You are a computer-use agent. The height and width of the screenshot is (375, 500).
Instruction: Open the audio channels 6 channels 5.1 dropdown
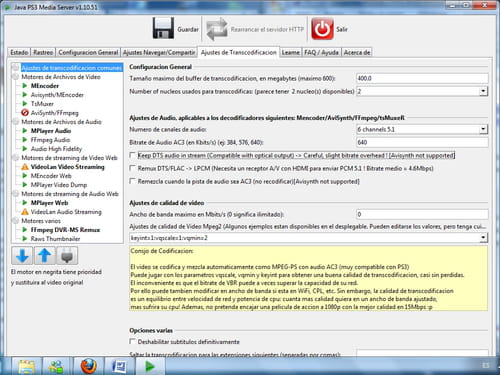[483, 129]
